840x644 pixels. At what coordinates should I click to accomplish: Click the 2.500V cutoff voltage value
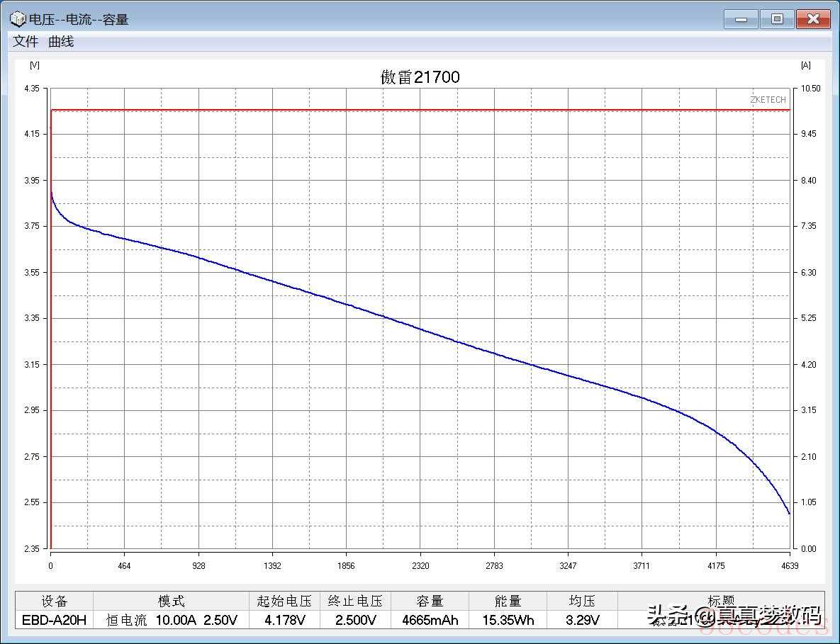click(355, 620)
